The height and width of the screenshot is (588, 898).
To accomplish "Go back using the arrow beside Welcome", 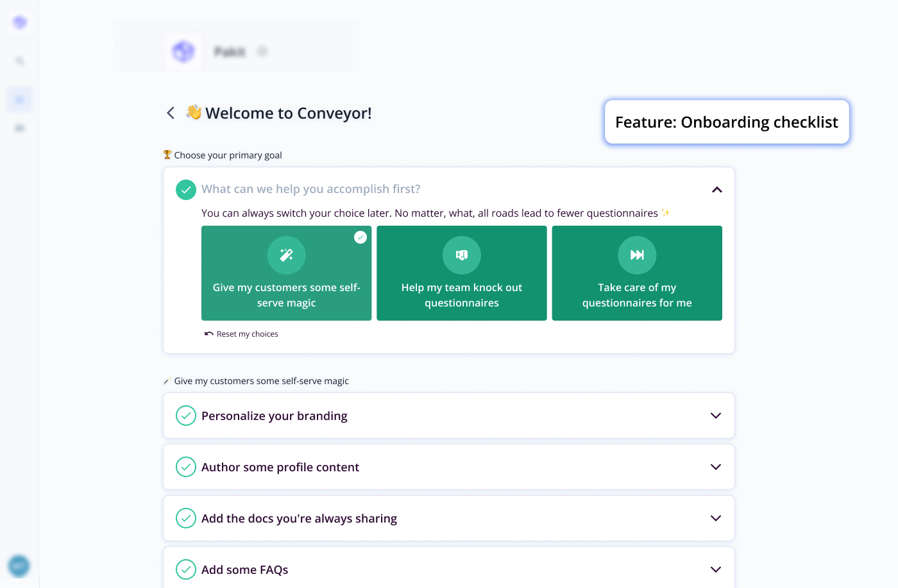I will (x=171, y=113).
